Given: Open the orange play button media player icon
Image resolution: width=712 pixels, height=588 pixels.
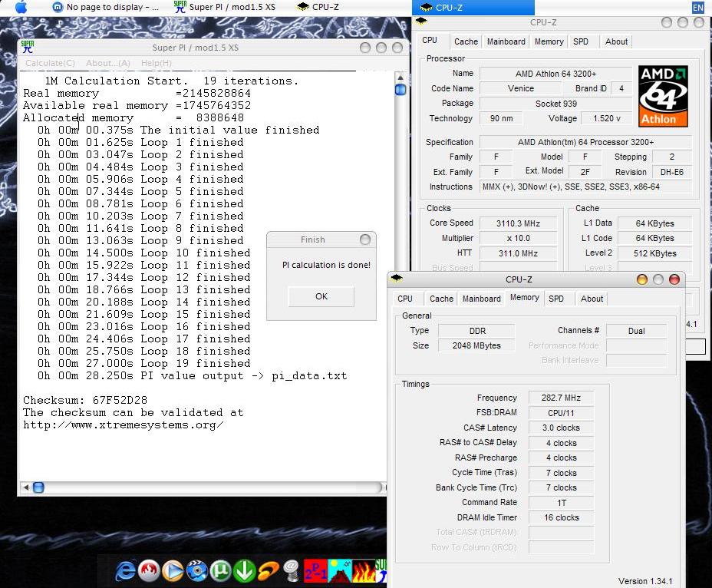Looking at the screenshot, I should 173,571.
